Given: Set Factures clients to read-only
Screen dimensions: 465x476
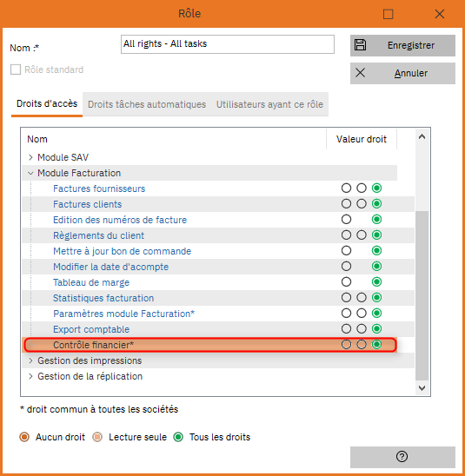Looking at the screenshot, I should [x=361, y=204].
